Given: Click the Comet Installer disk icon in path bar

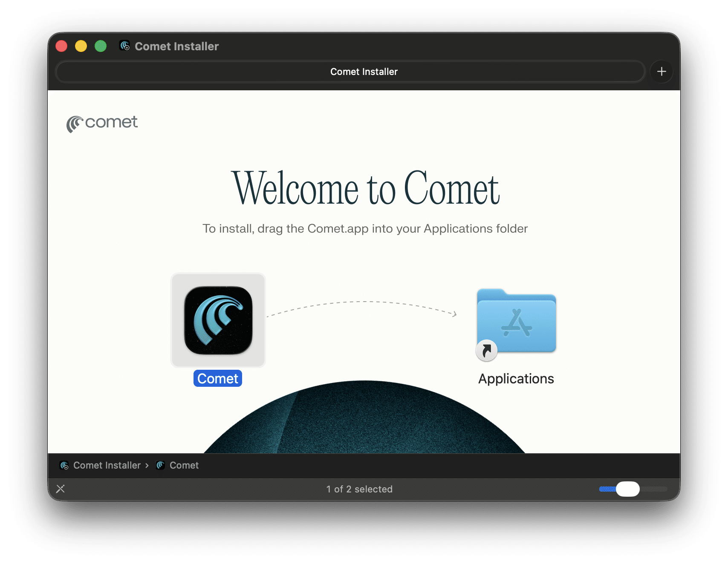Looking at the screenshot, I should [x=64, y=466].
